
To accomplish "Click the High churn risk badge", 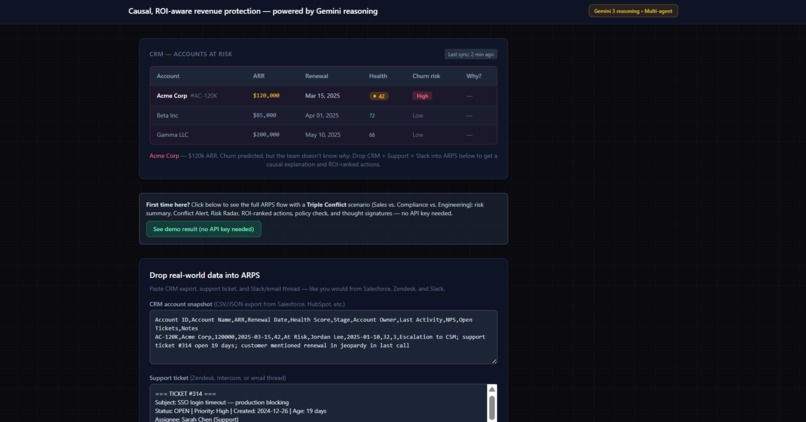I will 422,96.
